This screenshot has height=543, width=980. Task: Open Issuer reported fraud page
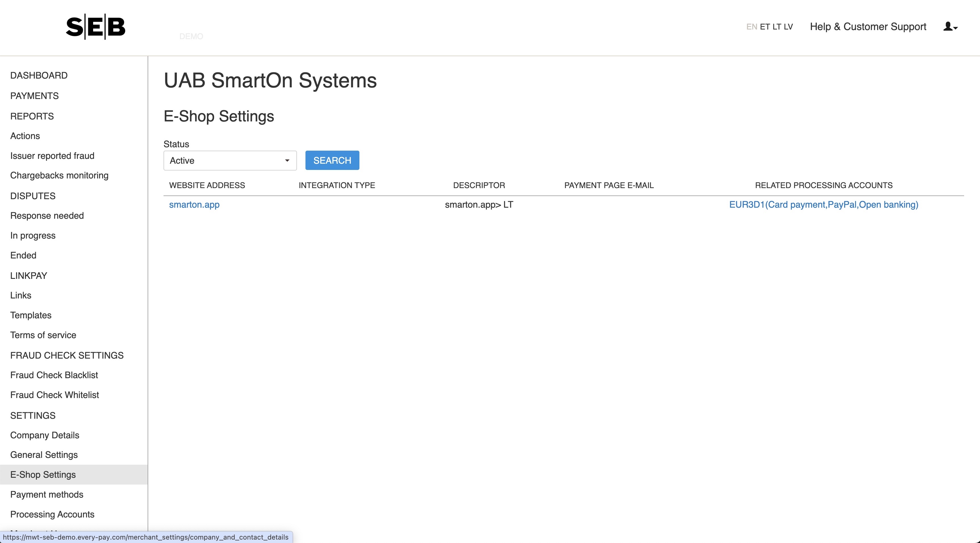pos(52,156)
